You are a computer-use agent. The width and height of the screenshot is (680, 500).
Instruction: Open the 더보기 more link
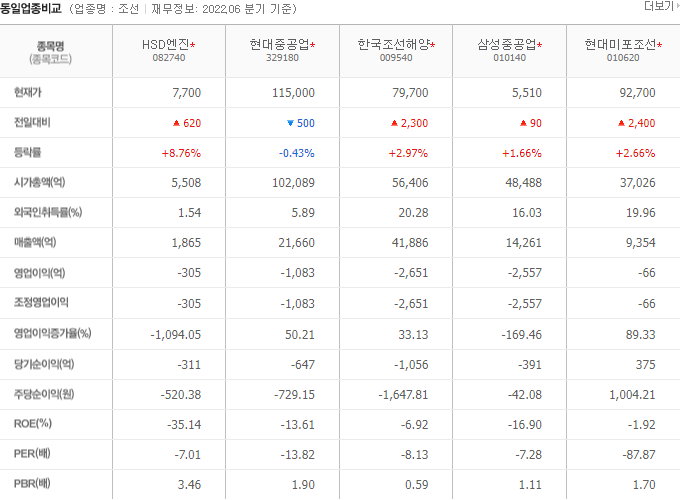tap(661, 6)
